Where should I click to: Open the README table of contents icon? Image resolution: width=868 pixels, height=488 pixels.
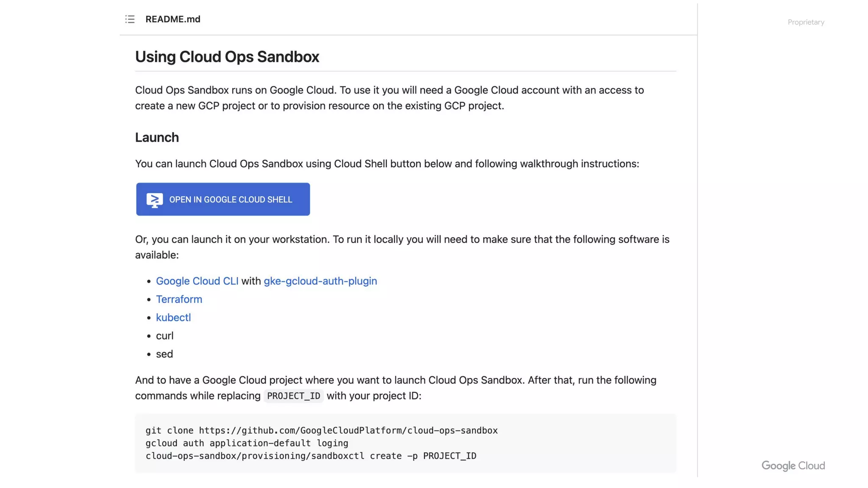(x=130, y=19)
